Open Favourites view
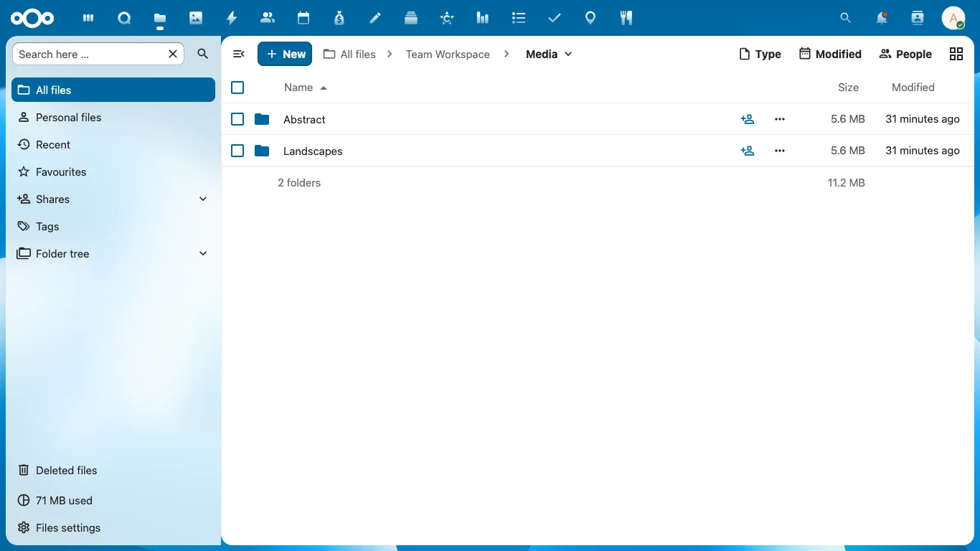 click(113, 171)
